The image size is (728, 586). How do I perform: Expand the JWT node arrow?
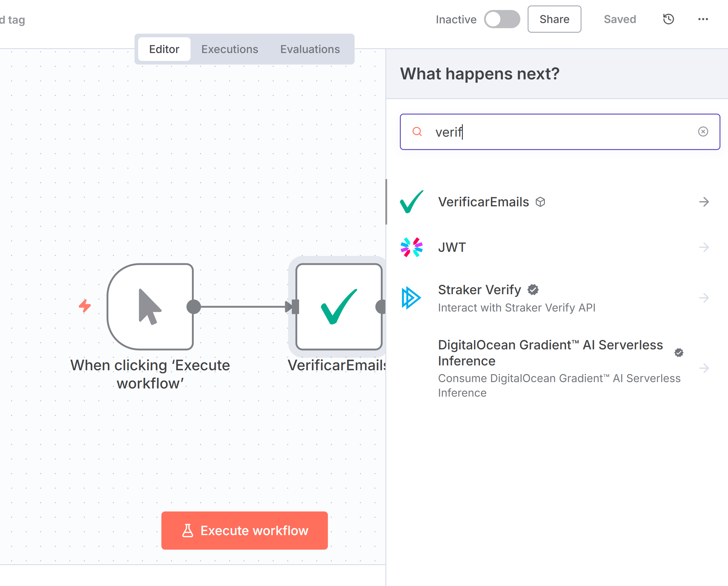(704, 247)
